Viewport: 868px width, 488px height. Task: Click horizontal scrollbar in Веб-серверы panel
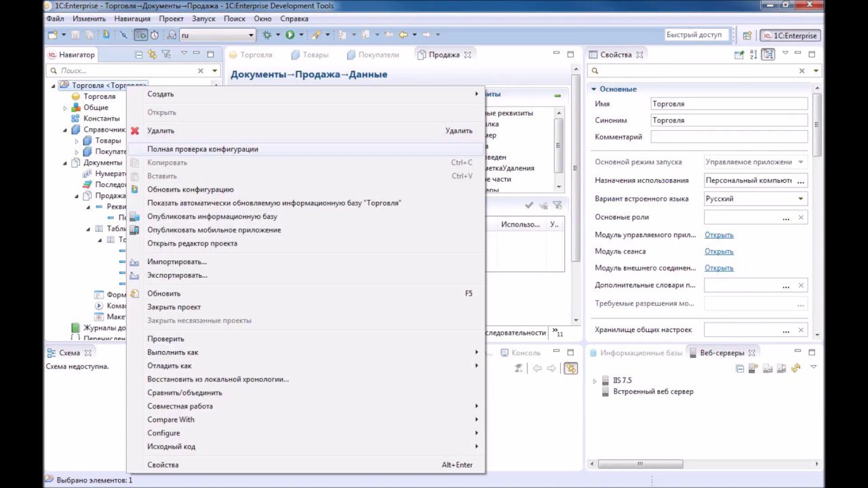pos(639,464)
